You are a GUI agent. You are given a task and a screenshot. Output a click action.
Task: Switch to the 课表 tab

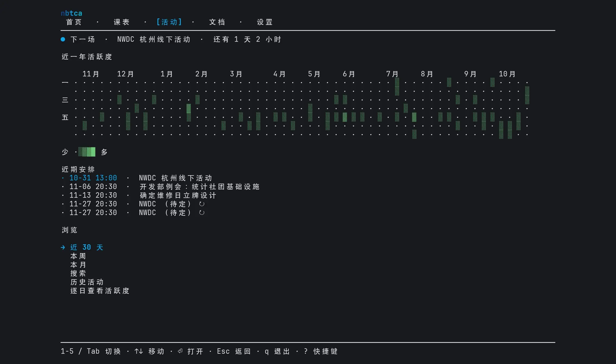[x=121, y=22]
